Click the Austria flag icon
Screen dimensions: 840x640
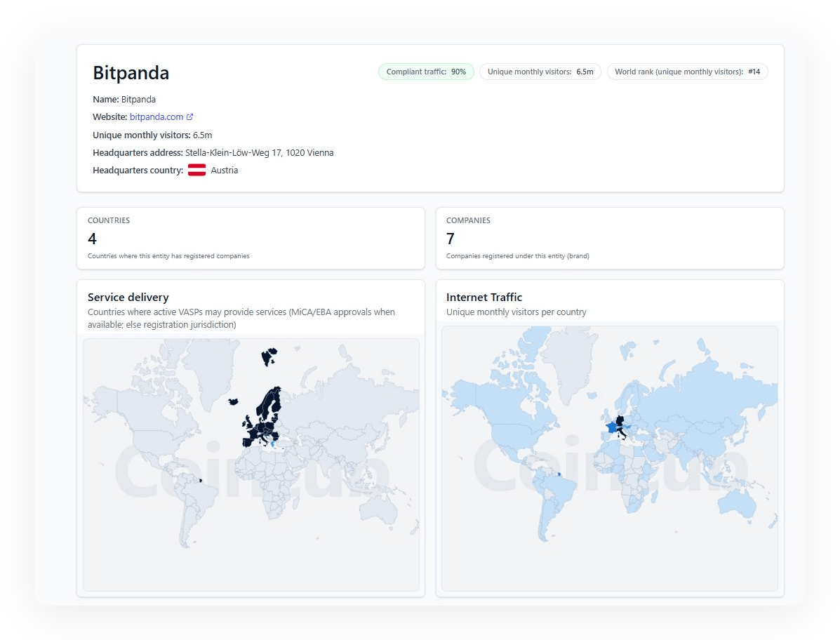pos(196,171)
